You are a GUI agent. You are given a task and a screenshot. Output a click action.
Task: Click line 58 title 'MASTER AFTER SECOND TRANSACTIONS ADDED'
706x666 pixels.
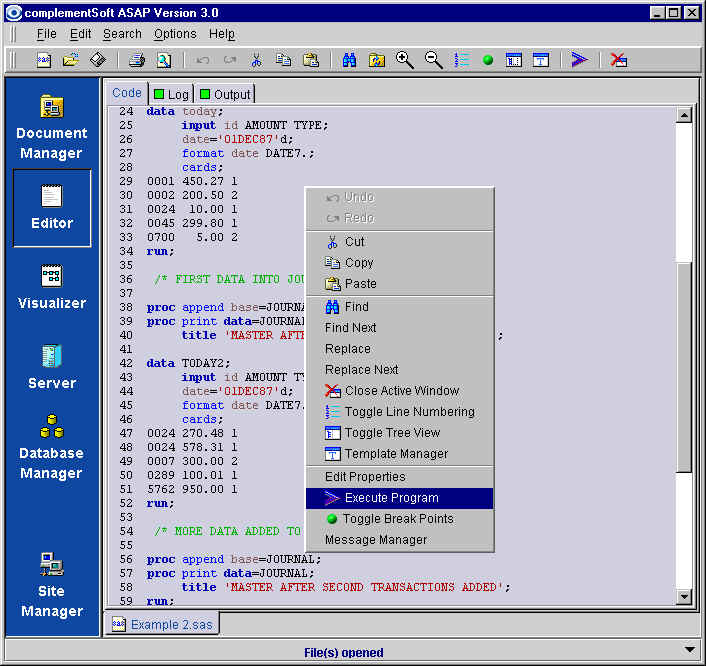coord(346,587)
